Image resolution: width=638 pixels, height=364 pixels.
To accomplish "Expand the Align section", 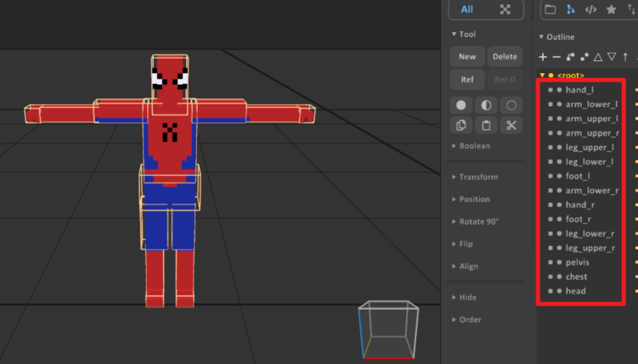I will coord(465,266).
